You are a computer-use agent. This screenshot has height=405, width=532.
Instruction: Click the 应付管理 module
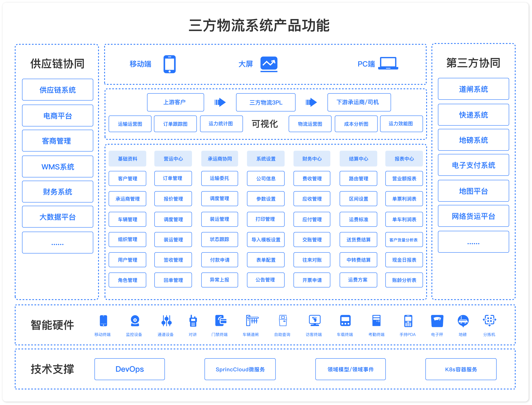pyautogui.click(x=312, y=219)
